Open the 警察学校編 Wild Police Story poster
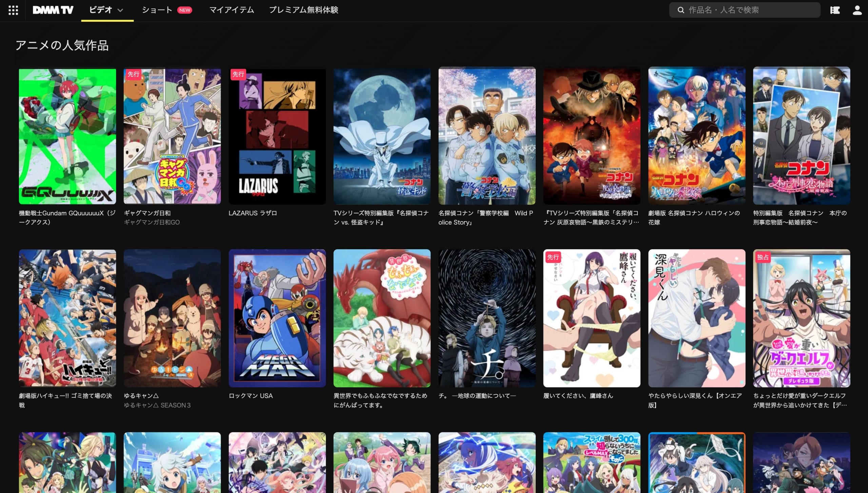This screenshot has width=868, height=493. pos(487,136)
